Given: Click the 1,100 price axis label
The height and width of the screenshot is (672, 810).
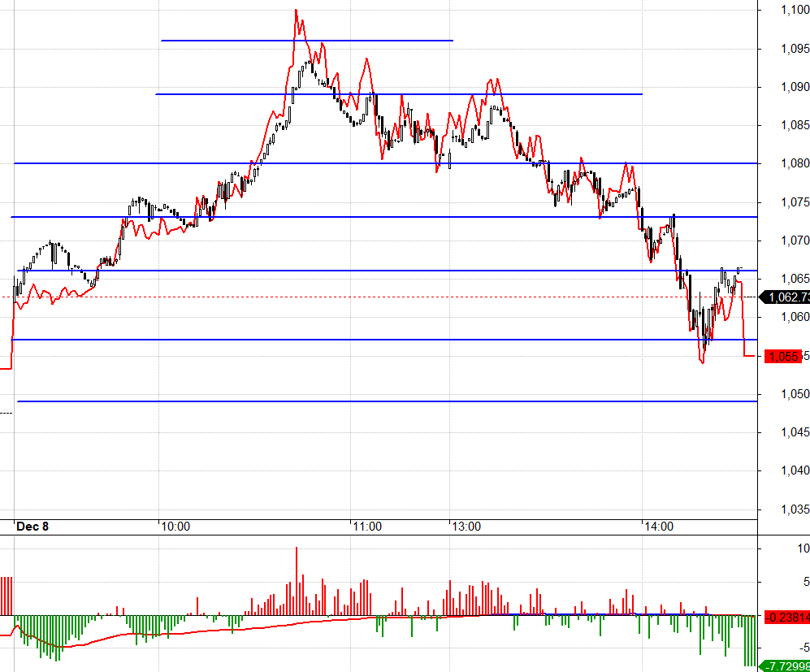Looking at the screenshot, I should pyautogui.click(x=795, y=10).
